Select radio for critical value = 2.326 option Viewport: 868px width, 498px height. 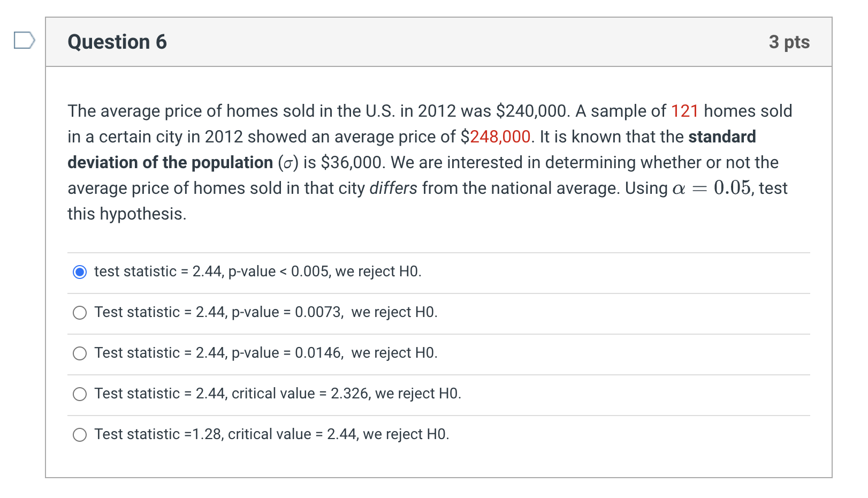(x=80, y=394)
